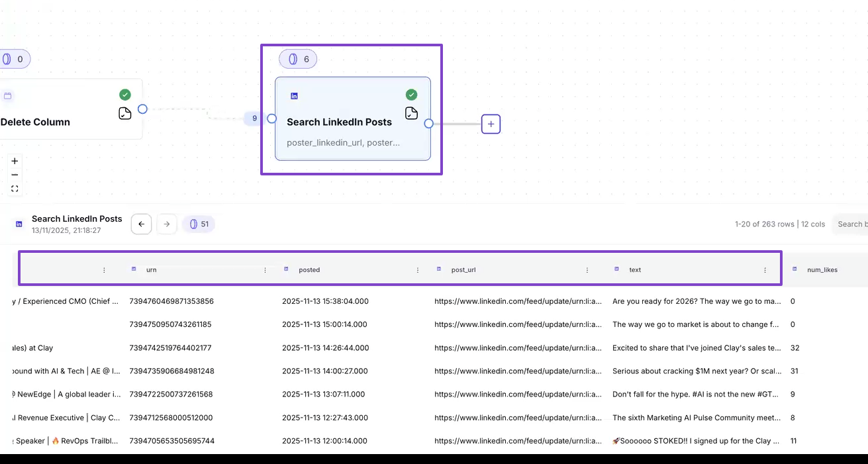
Task: Select the Delete Column node
Action: (x=71, y=109)
